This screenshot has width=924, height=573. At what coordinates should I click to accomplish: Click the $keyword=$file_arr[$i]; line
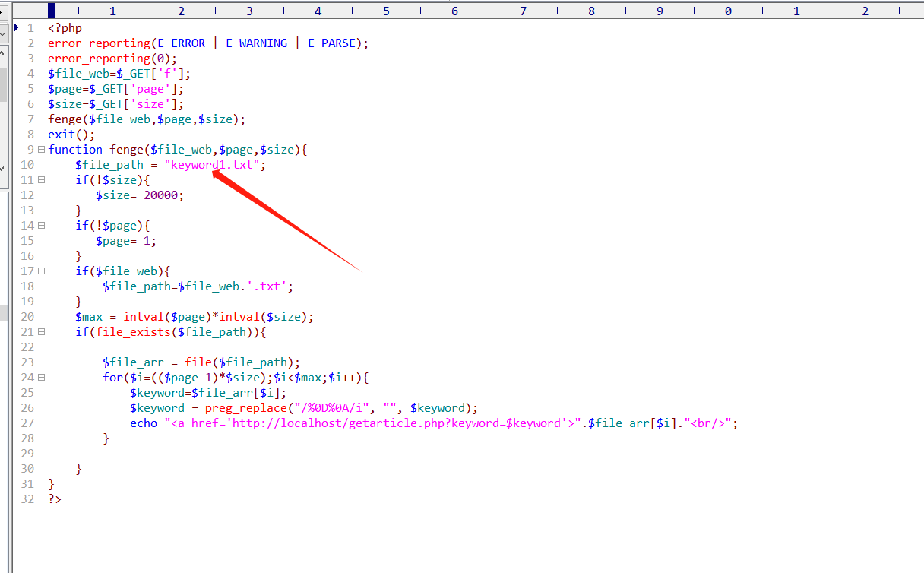(x=208, y=393)
